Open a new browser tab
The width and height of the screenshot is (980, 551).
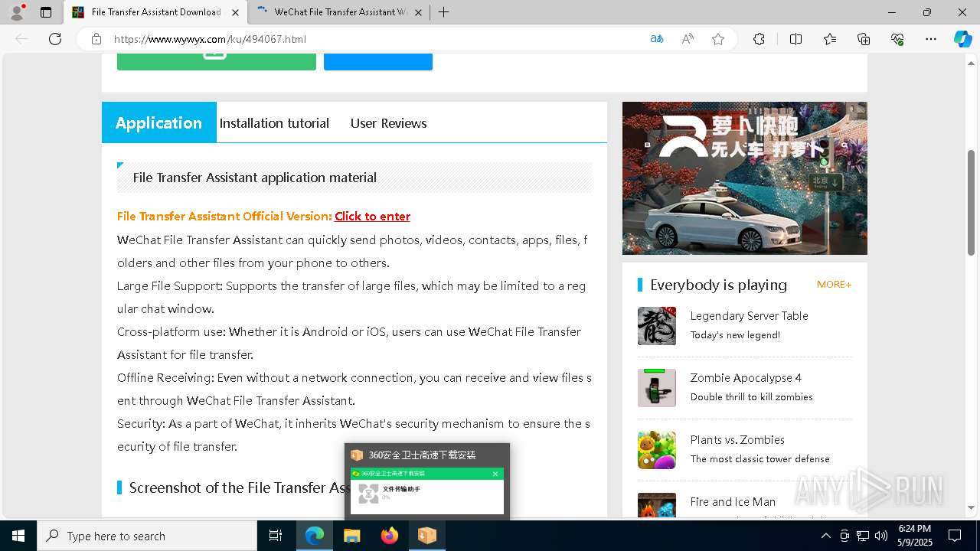pyautogui.click(x=443, y=12)
